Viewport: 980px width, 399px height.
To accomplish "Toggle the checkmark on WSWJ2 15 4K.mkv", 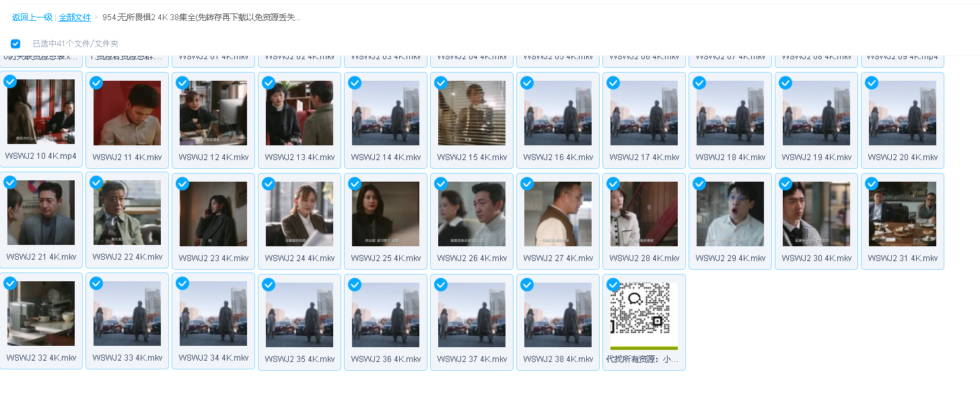I will click(441, 83).
